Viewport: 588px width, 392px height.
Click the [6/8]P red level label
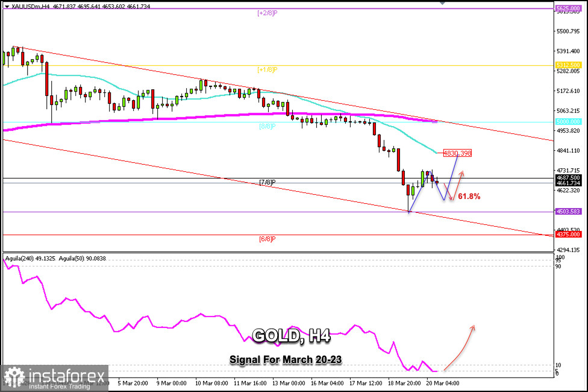267,239
